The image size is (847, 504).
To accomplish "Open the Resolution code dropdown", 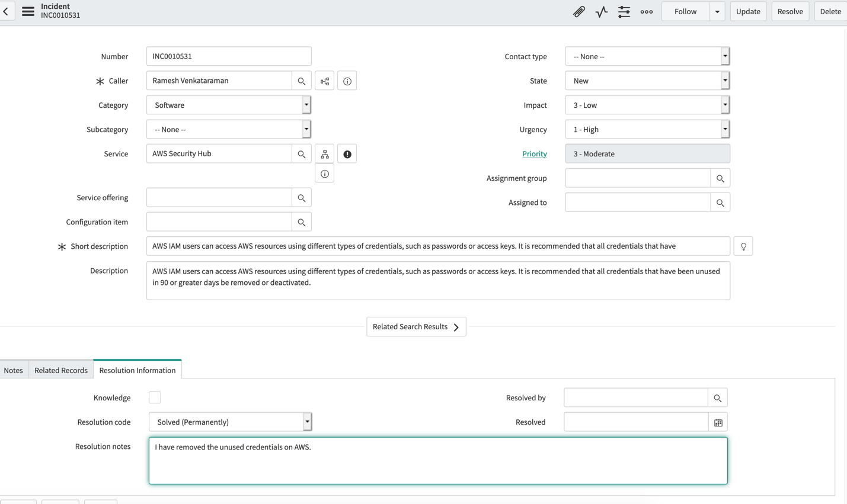I will click(306, 422).
